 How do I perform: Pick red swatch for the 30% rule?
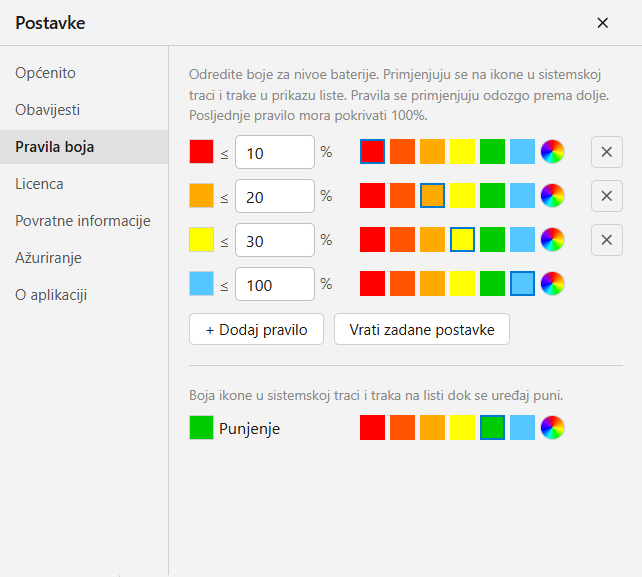[x=372, y=240]
